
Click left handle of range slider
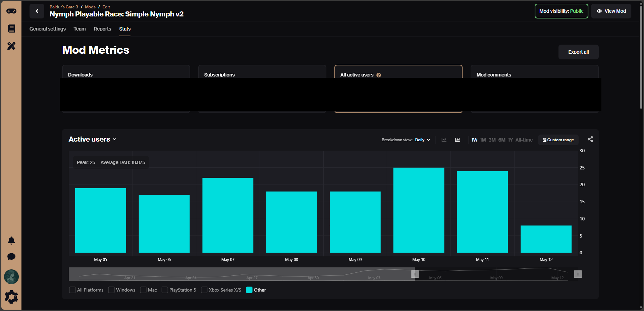pos(415,274)
